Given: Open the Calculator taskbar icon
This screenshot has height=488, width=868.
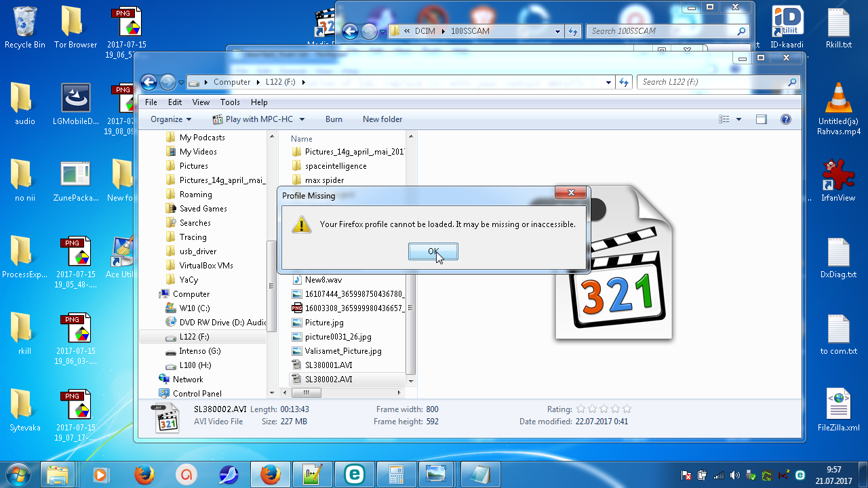Looking at the screenshot, I should point(395,474).
